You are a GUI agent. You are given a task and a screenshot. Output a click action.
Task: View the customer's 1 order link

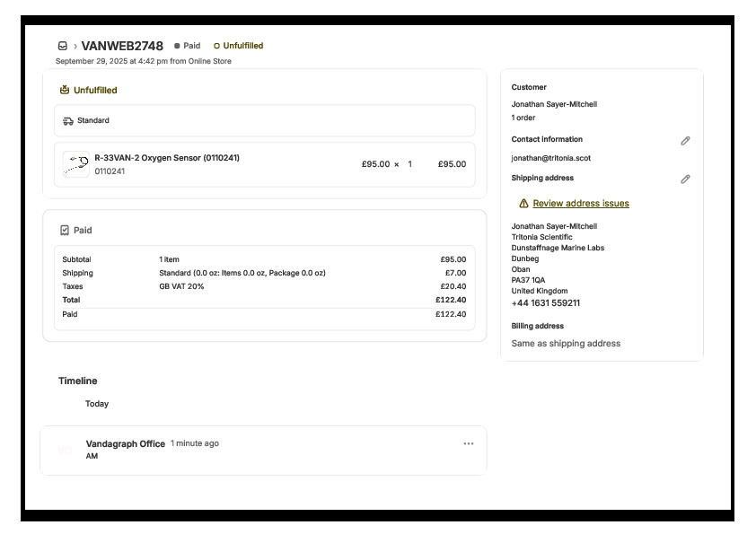523,118
